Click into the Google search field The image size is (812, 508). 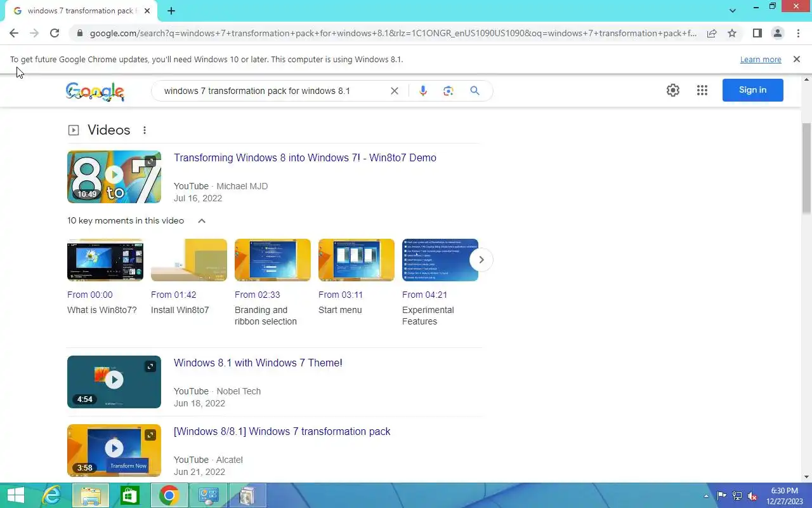click(x=273, y=91)
